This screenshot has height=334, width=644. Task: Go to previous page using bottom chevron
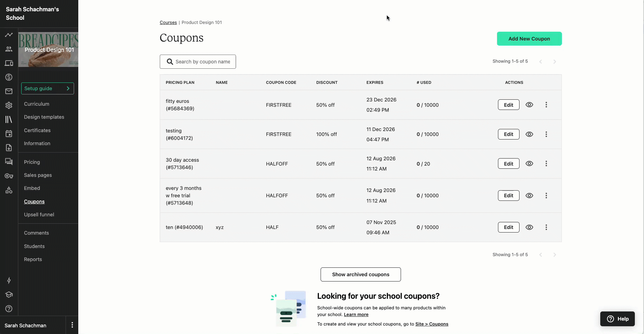(541, 255)
